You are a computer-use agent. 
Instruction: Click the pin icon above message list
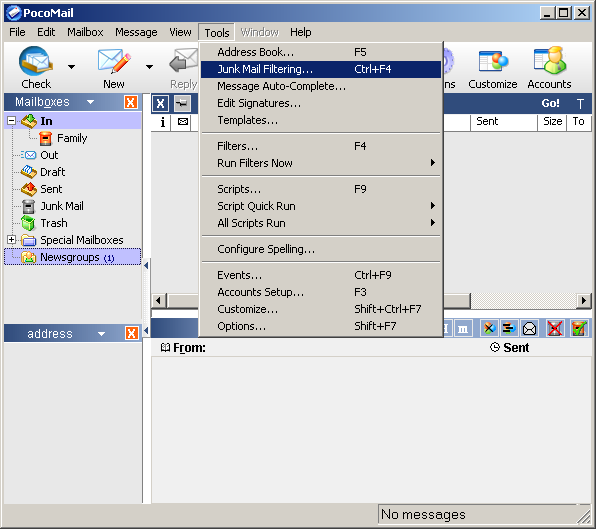[x=182, y=103]
